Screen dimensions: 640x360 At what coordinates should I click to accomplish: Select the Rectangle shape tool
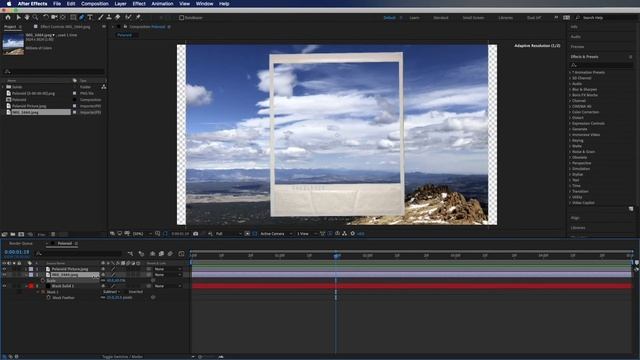(73, 18)
